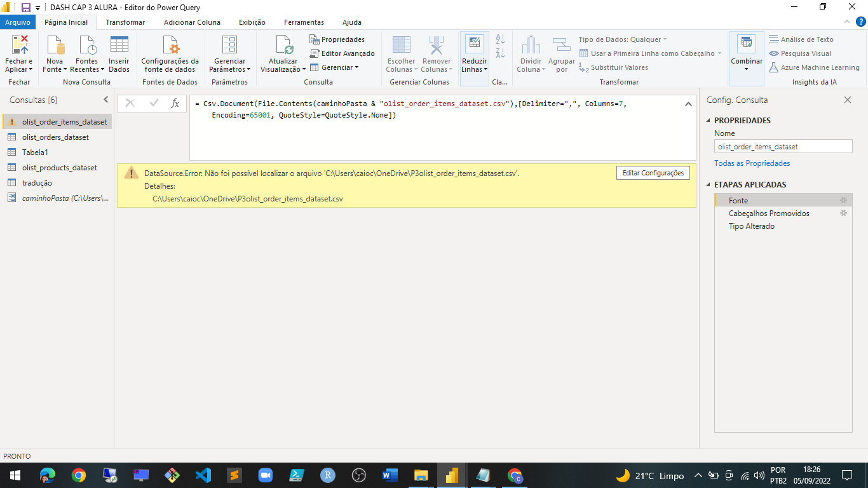Open Word from taskbar
868x488 pixels.
(x=390, y=475)
